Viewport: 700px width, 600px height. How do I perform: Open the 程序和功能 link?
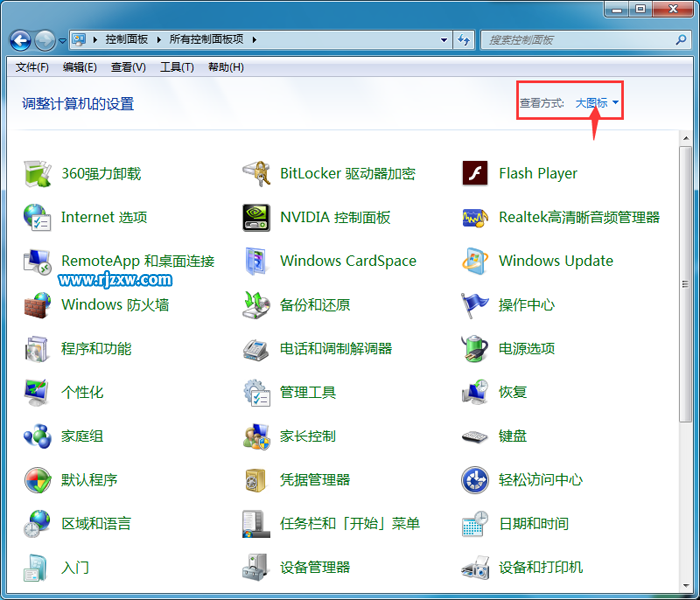point(96,349)
